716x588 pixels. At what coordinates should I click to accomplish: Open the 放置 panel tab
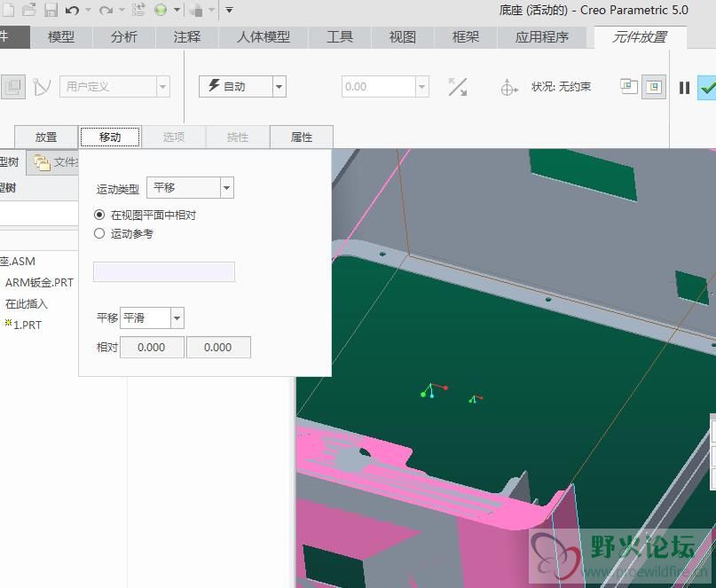pos(46,137)
